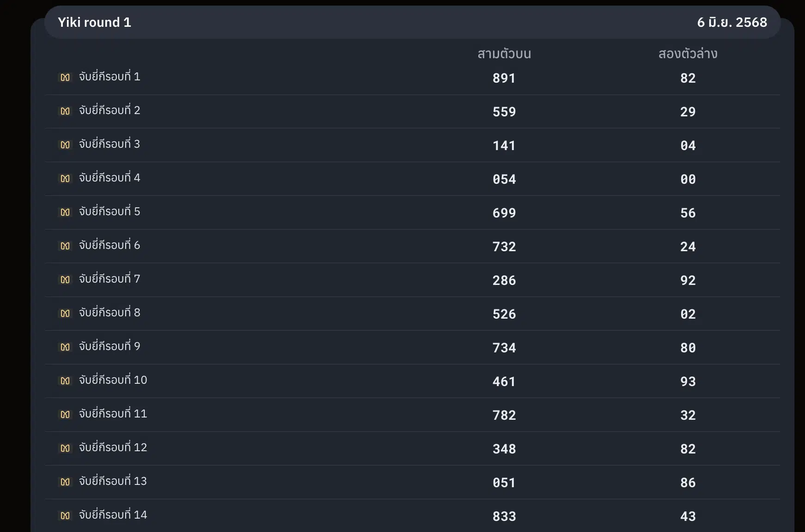Click the icon beside จับยี่กีรอบที่ 13
Viewport: 805px width, 532px height.
click(x=65, y=482)
